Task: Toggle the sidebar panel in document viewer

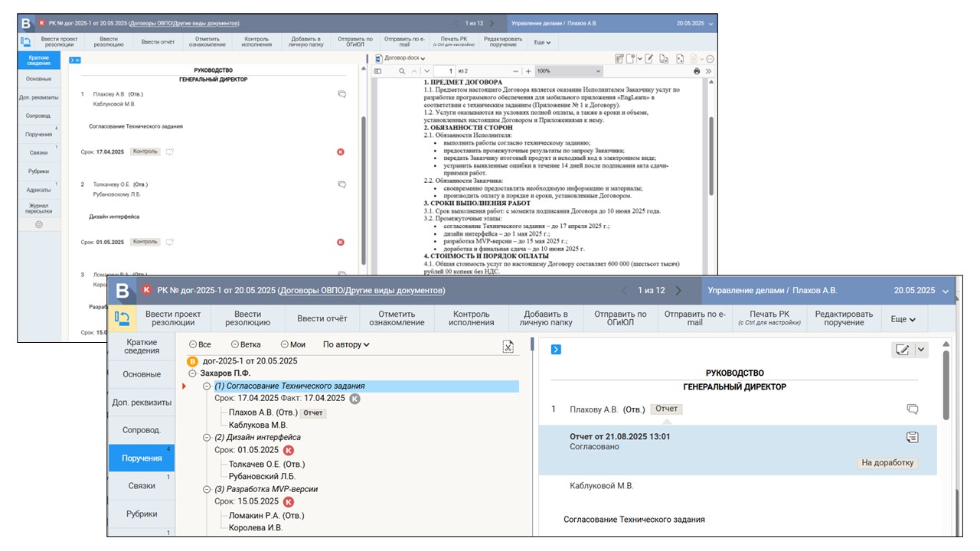Action: pos(377,71)
